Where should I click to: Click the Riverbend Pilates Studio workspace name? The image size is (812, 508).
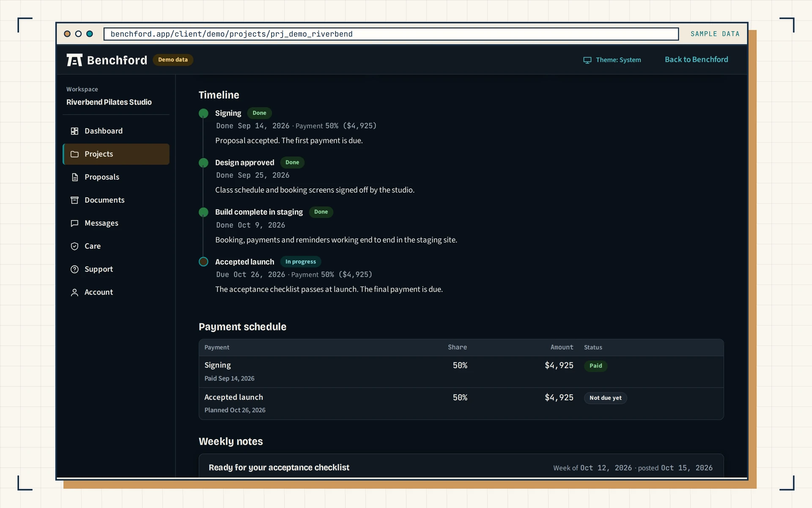click(x=109, y=102)
